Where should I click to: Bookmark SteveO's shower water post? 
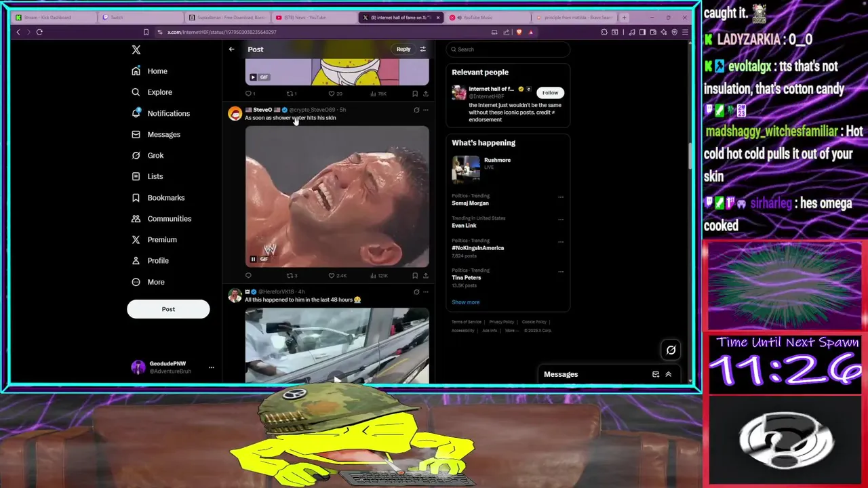coord(415,276)
